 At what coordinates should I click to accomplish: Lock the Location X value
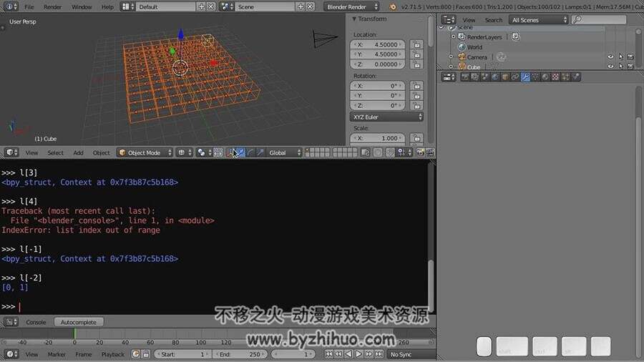417,44
